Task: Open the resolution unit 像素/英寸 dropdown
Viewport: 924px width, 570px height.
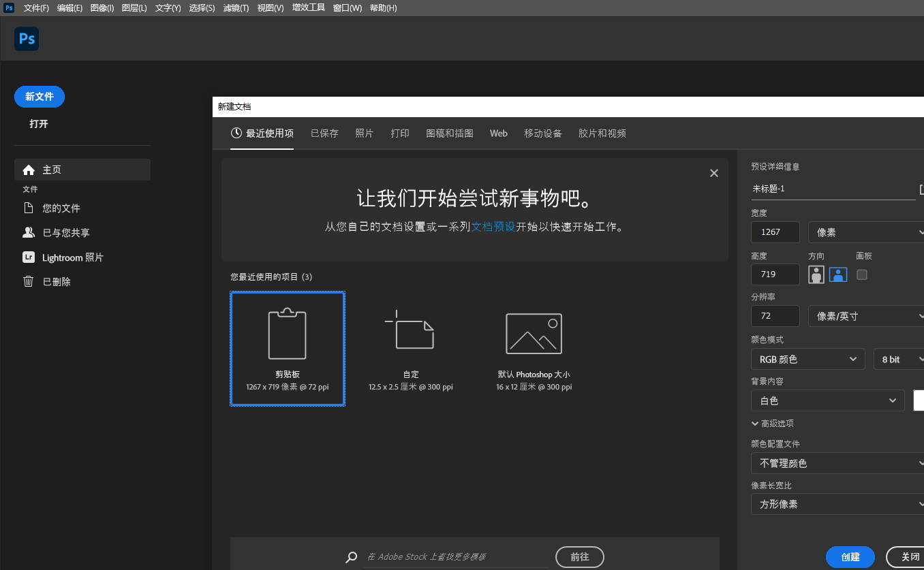Action: 866,316
